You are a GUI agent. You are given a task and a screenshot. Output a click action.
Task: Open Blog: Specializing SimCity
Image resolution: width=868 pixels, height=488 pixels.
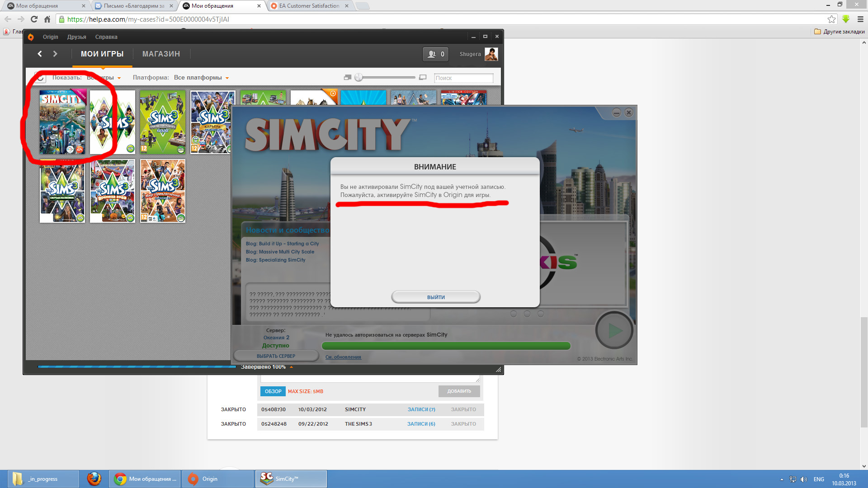pyautogui.click(x=275, y=260)
